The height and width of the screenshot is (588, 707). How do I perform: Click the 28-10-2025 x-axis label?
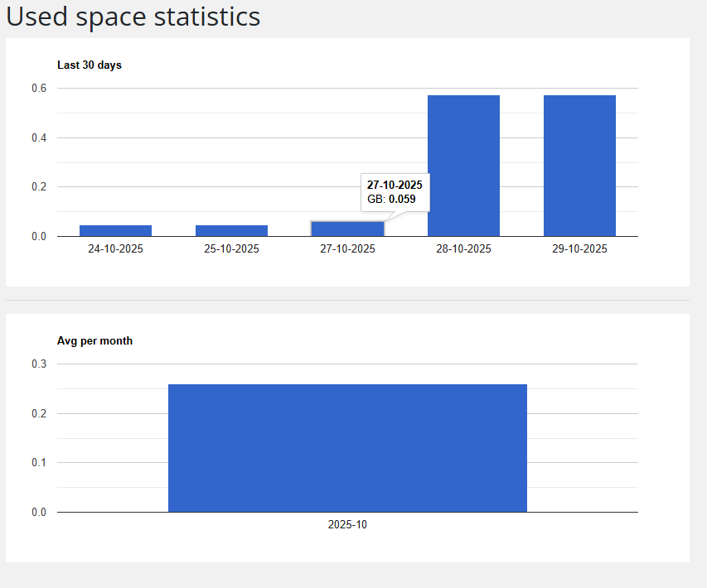[x=463, y=249]
